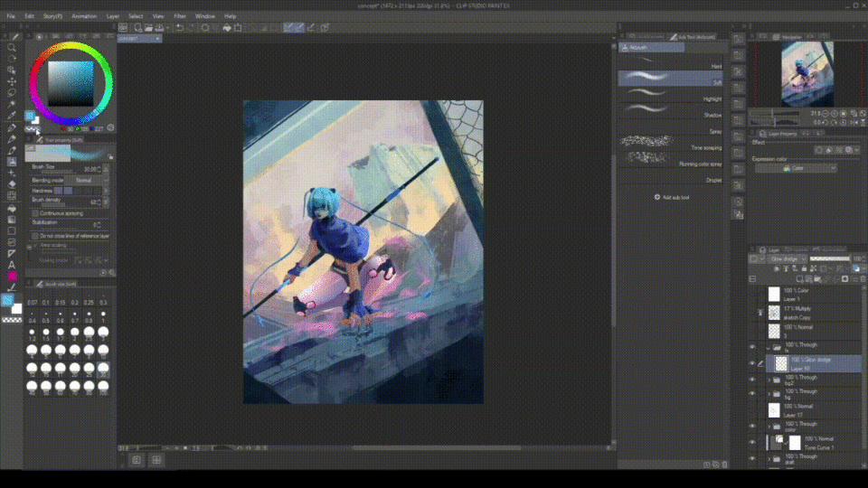Select the Eraser tool
The height and width of the screenshot is (488, 868).
coord(12,184)
